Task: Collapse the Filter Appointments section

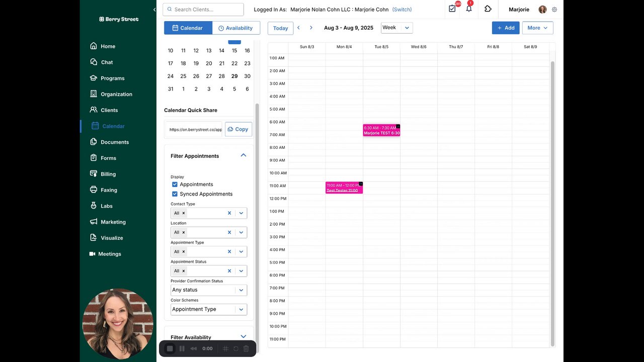Action: coord(244,155)
